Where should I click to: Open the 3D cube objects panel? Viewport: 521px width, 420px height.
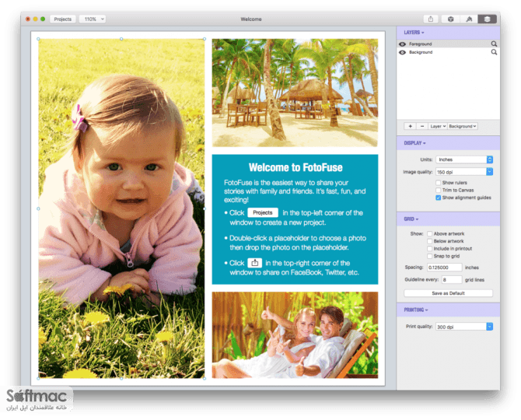point(450,19)
